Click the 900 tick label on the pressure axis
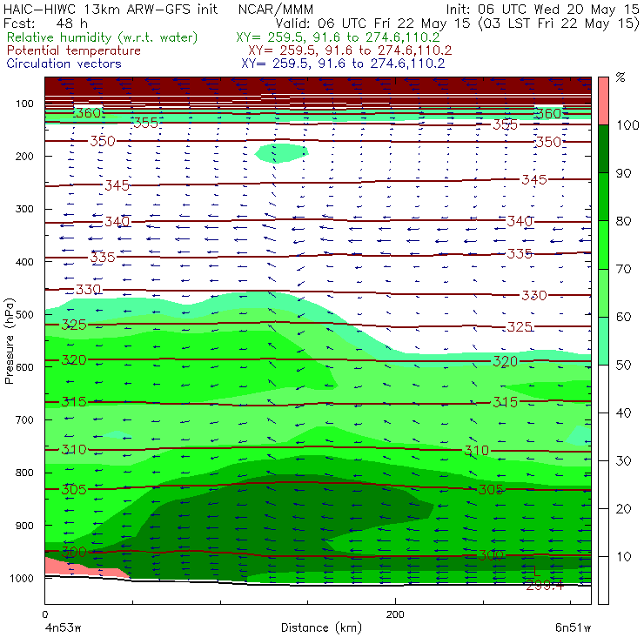644x644 pixels. click(x=24, y=526)
